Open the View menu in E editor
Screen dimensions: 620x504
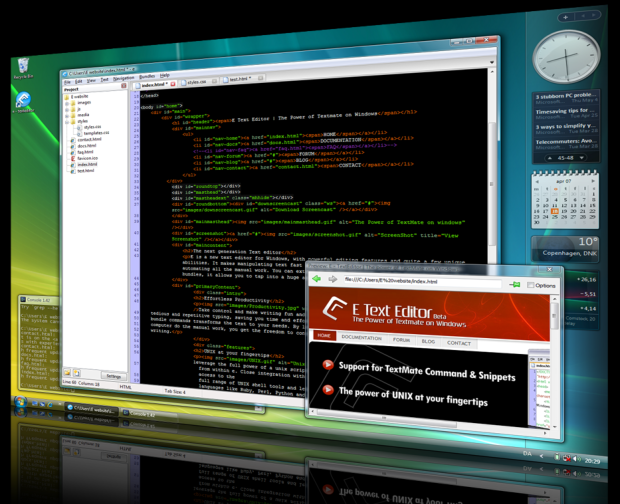pos(91,80)
